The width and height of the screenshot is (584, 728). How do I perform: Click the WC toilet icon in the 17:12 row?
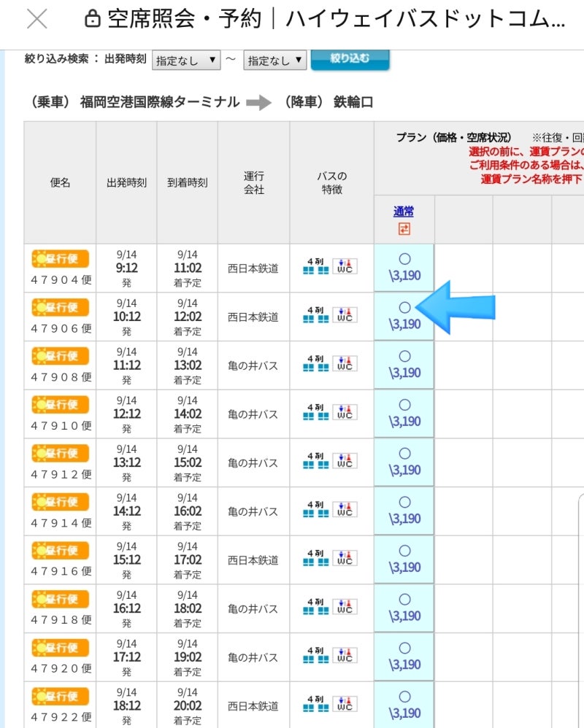tap(345, 655)
